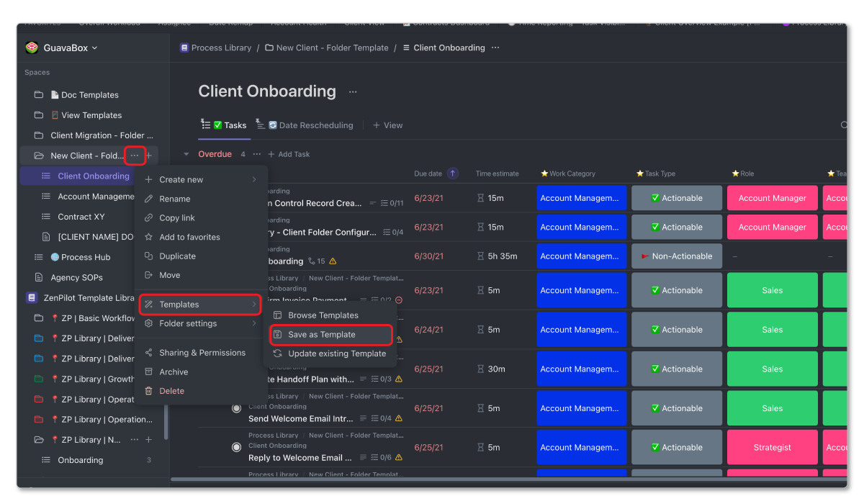Click the checklist icon showing 0/11 on the first task
The width and height of the screenshot is (864, 504).
(x=385, y=202)
